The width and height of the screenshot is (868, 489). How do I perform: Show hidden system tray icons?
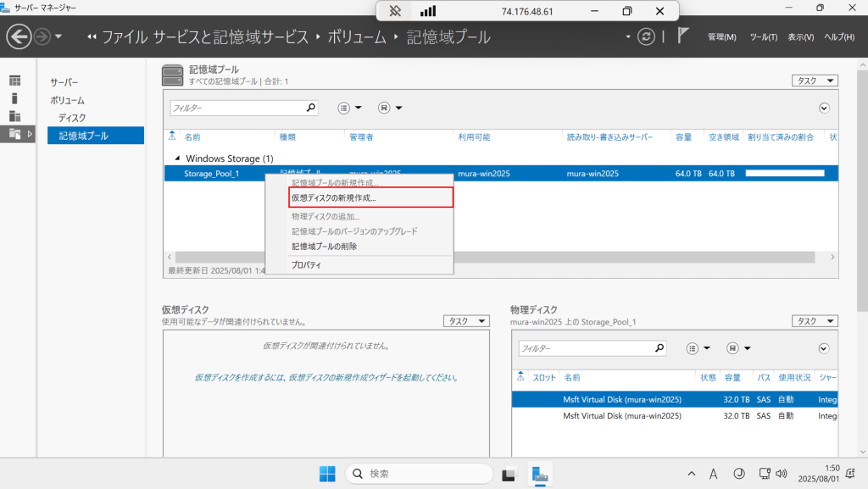point(692,474)
